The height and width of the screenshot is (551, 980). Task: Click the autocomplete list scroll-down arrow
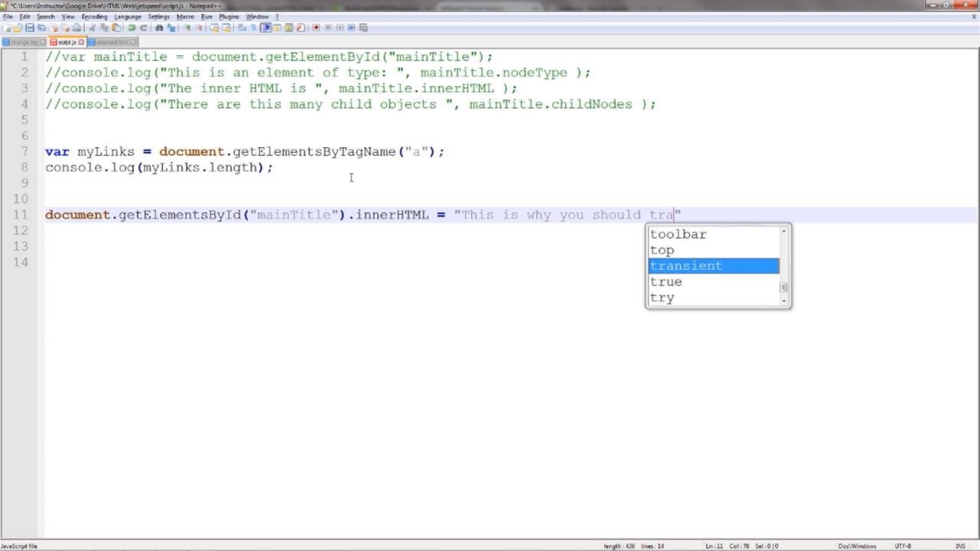click(x=783, y=302)
